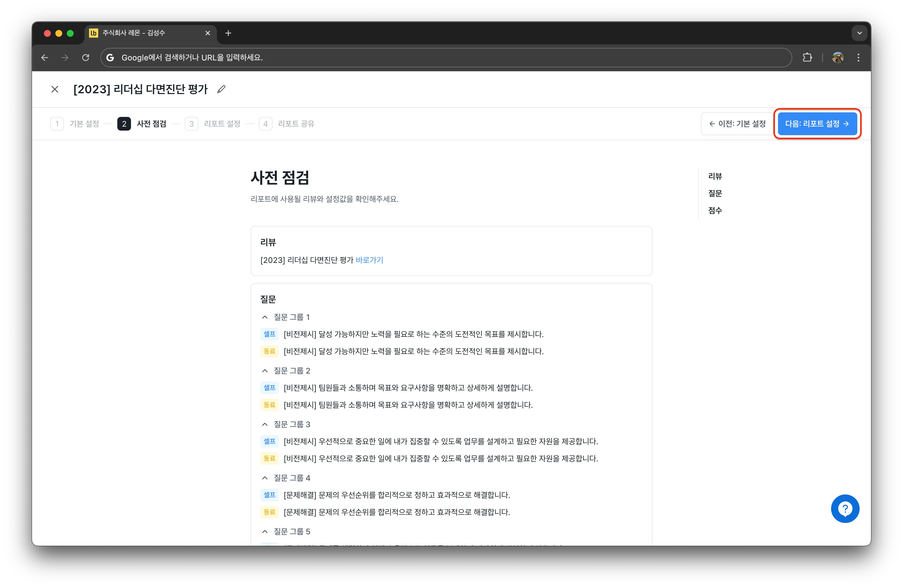Click the [2023] 리더십 다면진단 평가 title

tap(140, 89)
